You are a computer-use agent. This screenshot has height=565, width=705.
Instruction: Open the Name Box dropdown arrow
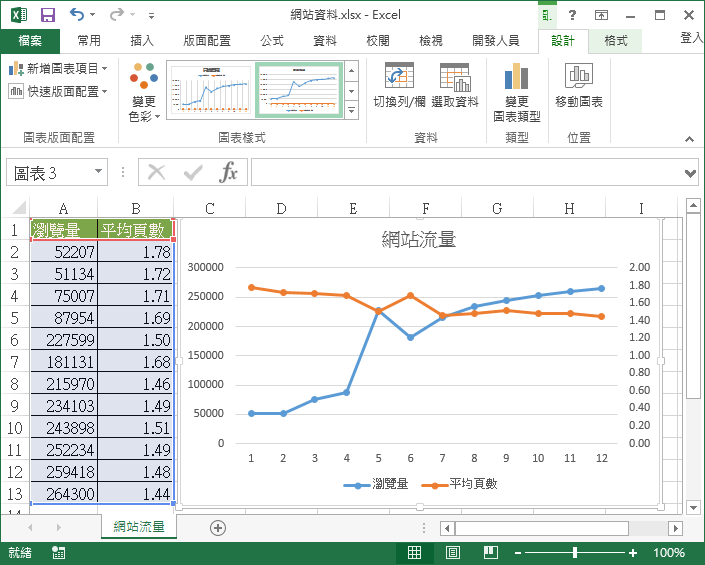(98, 172)
